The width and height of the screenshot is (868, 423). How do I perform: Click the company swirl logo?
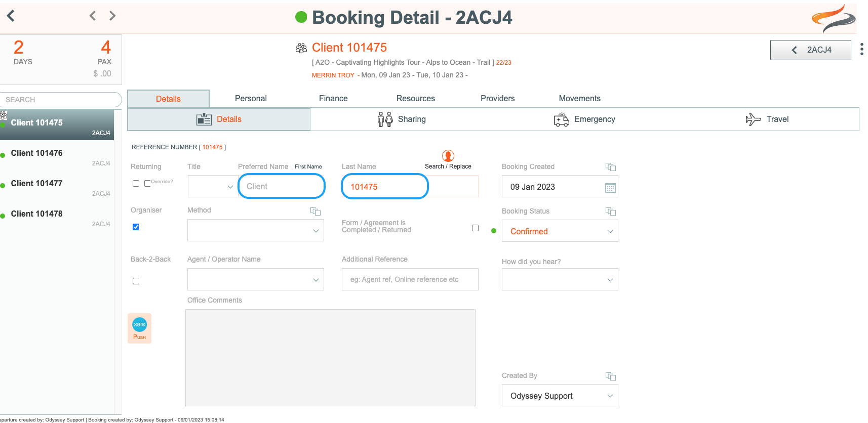pos(833,19)
